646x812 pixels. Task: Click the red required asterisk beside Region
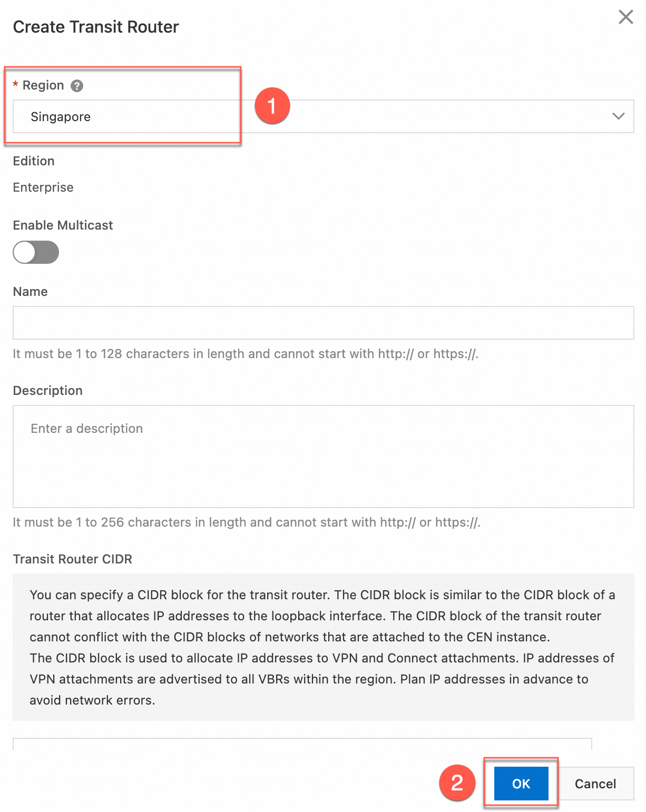pyautogui.click(x=16, y=85)
